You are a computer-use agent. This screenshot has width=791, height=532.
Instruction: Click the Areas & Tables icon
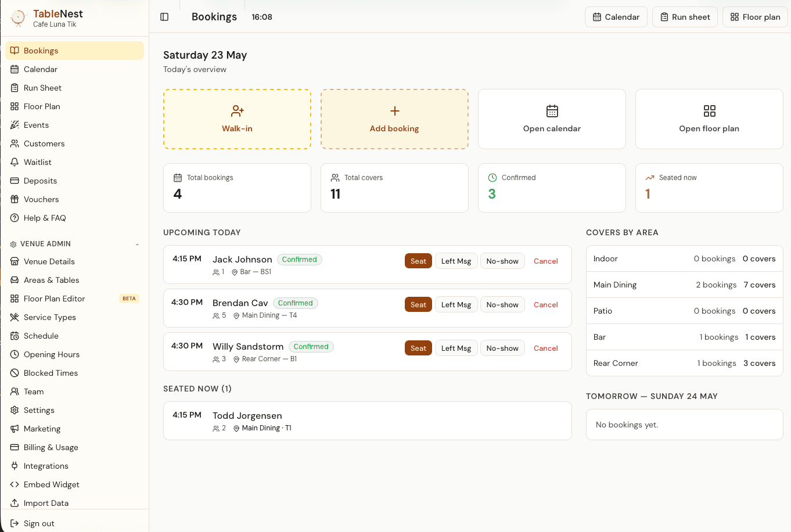[x=15, y=280]
